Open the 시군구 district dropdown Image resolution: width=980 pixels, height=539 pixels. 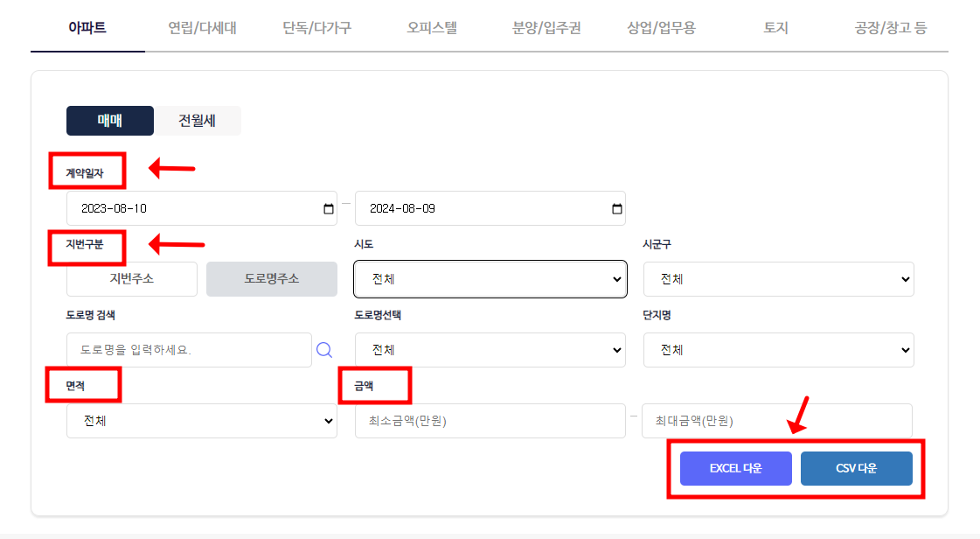click(x=778, y=279)
